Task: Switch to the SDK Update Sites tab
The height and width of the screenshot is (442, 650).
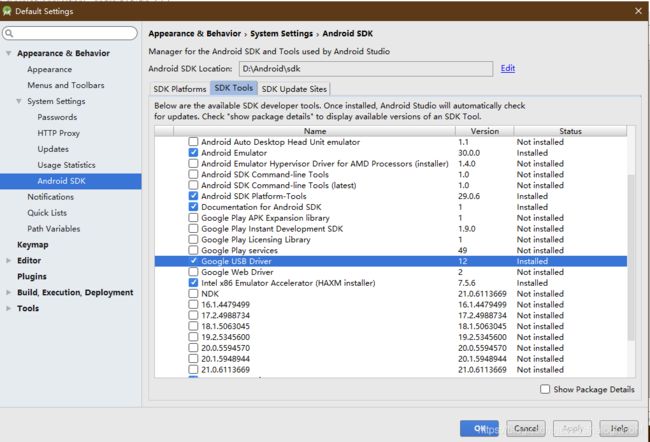Action: (x=294, y=89)
